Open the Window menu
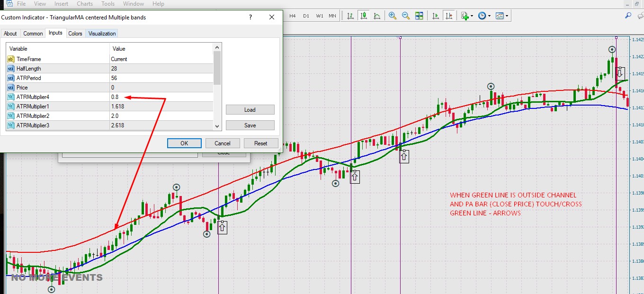 point(134,4)
